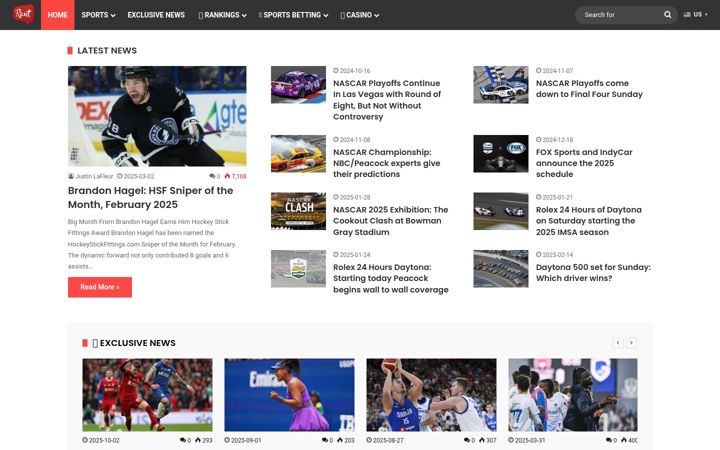The image size is (720, 450).
Task: Expand the Sports menu
Action: tap(98, 15)
